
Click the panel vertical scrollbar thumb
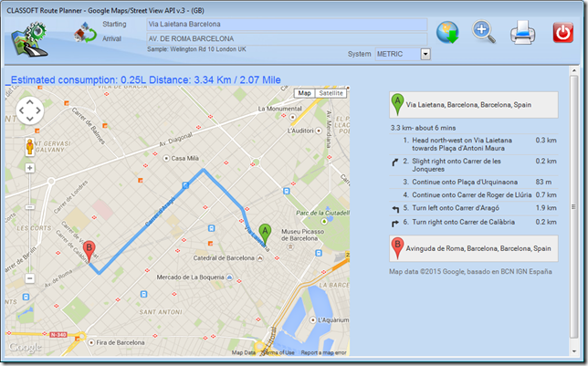click(573, 206)
